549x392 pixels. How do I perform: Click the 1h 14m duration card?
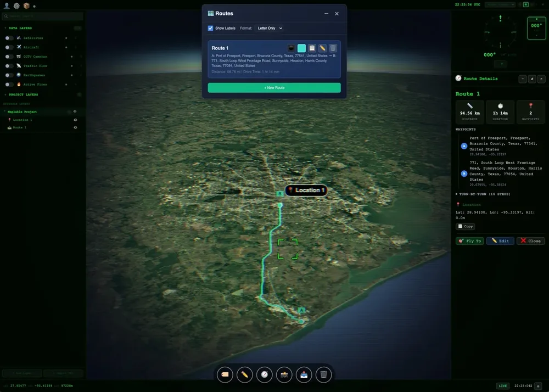coord(500,112)
